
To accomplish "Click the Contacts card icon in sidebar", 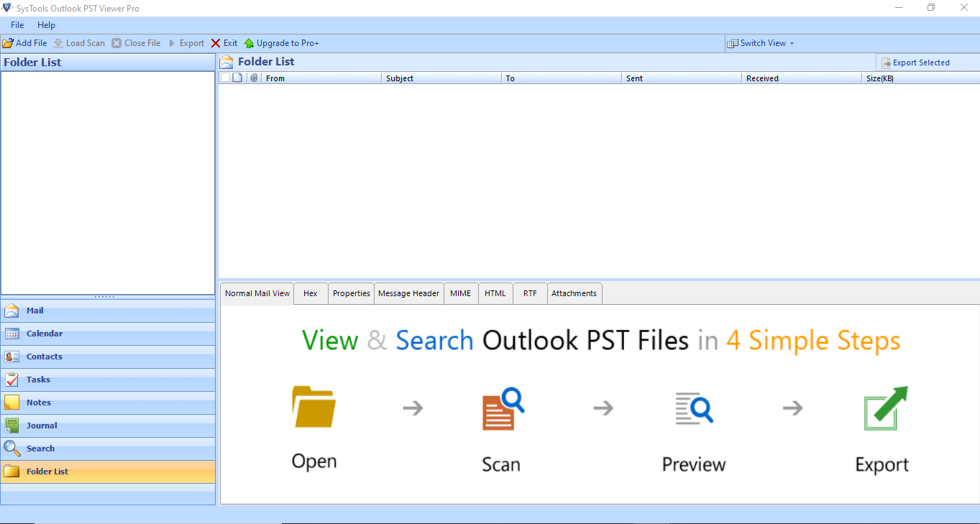I will click(12, 357).
